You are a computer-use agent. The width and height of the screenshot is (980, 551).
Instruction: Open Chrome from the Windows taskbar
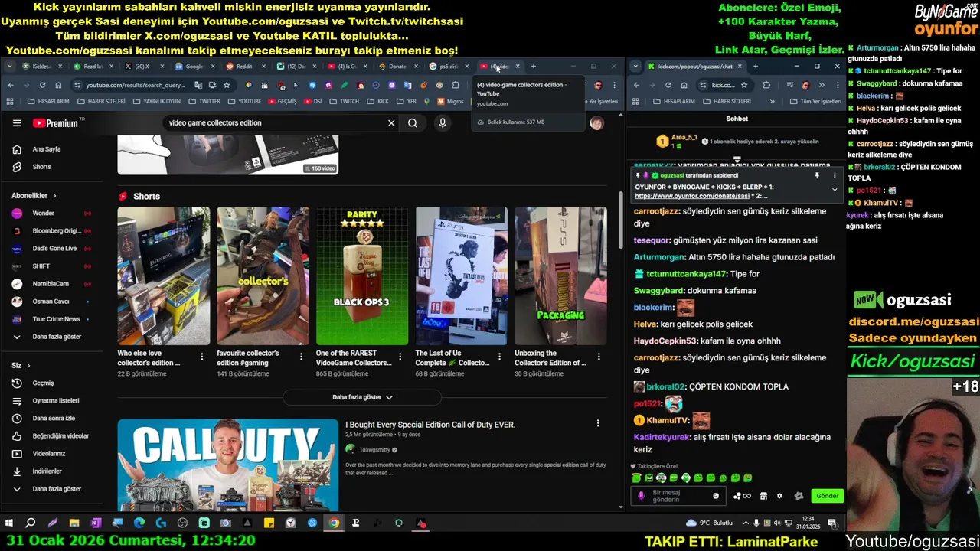tap(334, 523)
